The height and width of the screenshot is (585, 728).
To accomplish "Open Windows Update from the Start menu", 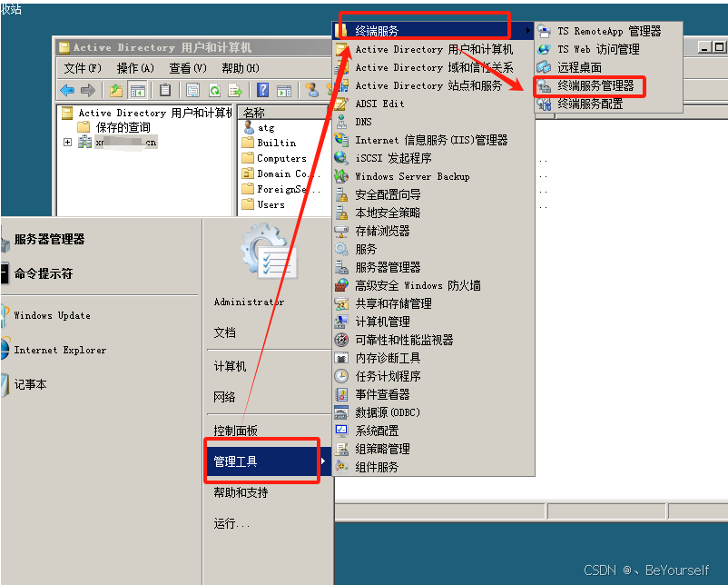I will click(52, 315).
